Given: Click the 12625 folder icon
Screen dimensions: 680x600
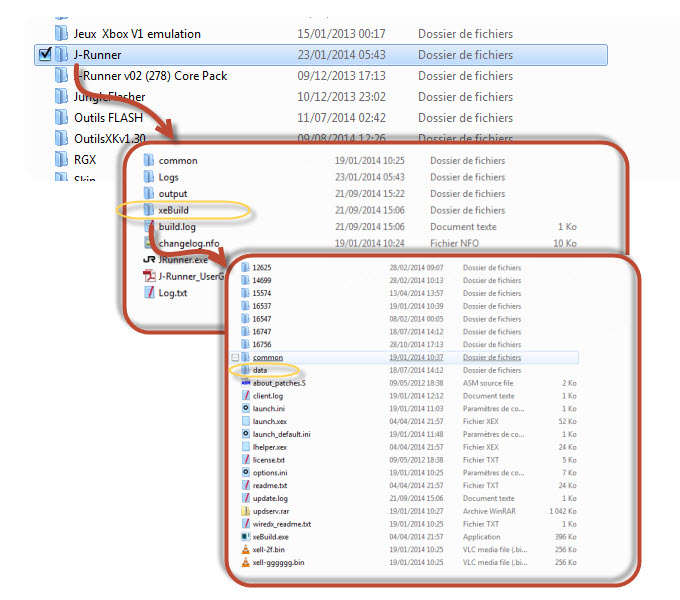Looking at the screenshot, I should (245, 267).
